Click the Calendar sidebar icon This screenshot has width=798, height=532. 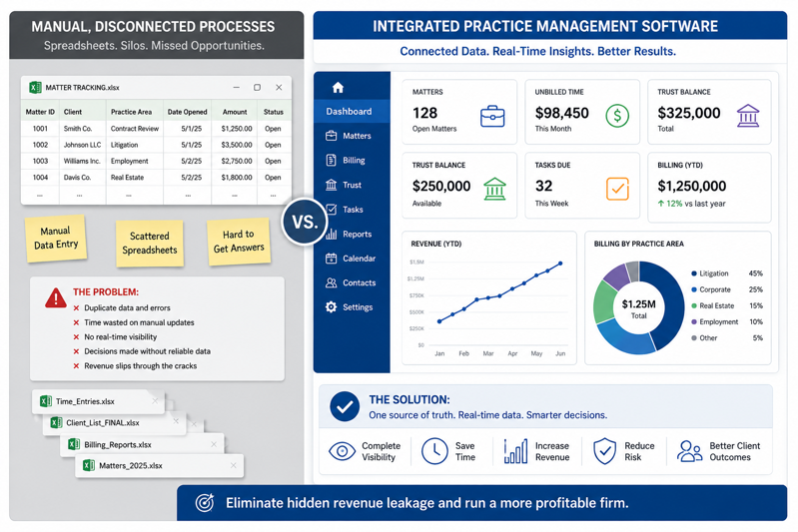click(331, 259)
